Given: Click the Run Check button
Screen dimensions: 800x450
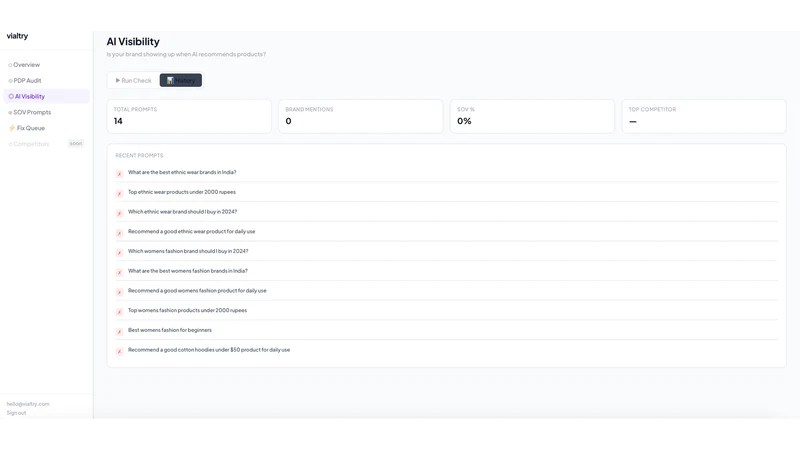Looking at the screenshot, I should [134, 81].
